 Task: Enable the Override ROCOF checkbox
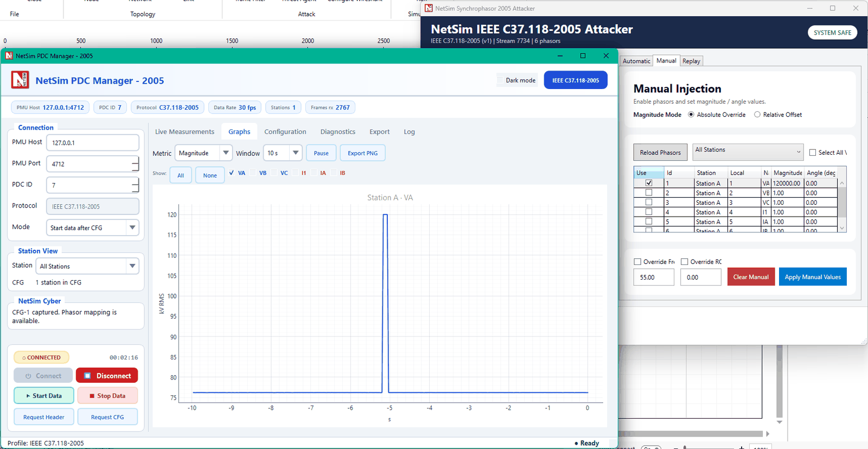click(685, 262)
